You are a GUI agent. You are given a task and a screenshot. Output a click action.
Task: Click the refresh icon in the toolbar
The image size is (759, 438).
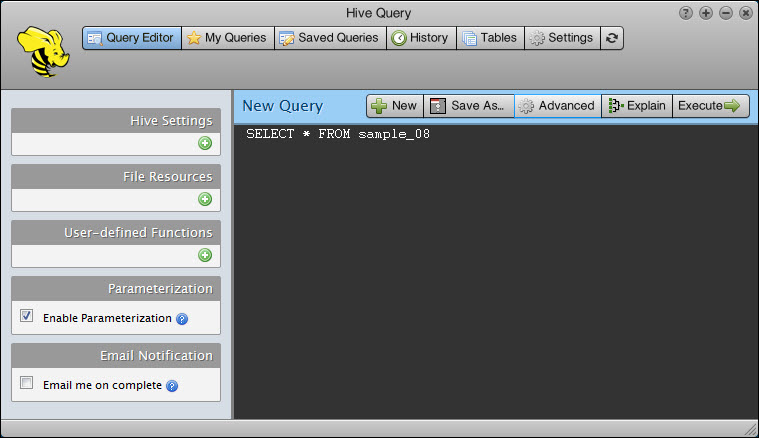[x=612, y=38]
